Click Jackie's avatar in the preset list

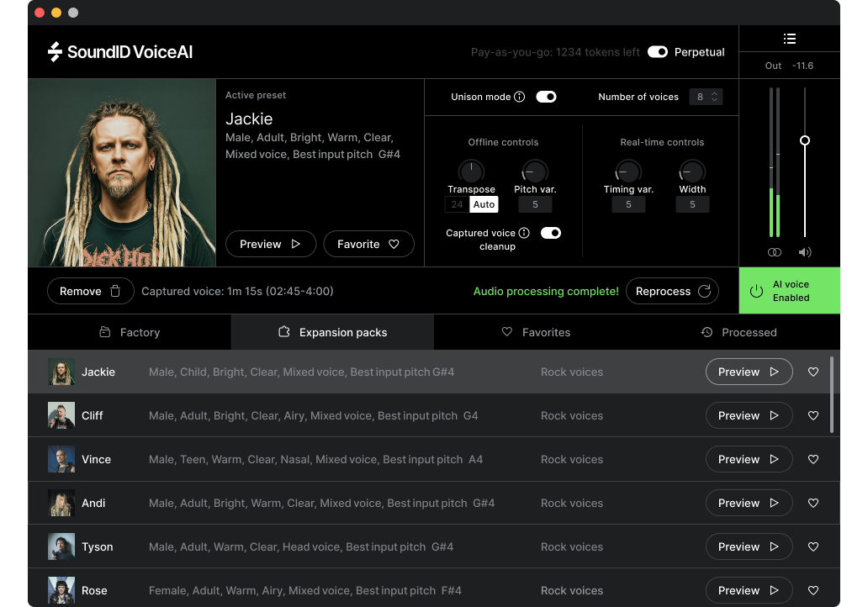pos(61,372)
